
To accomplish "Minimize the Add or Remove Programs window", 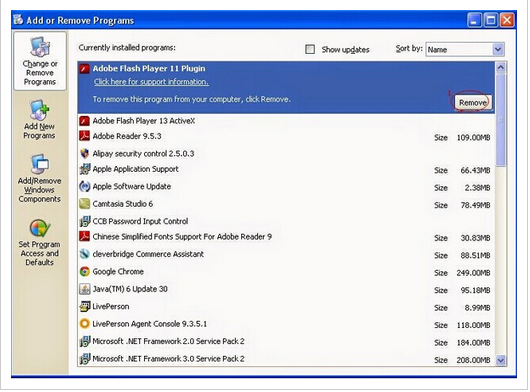I will pos(474,20).
